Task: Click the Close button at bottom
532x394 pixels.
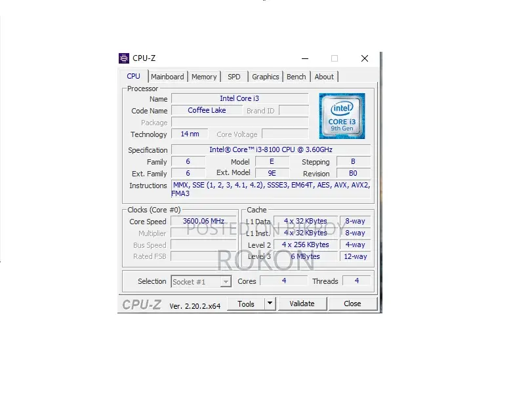Action: pyautogui.click(x=352, y=304)
